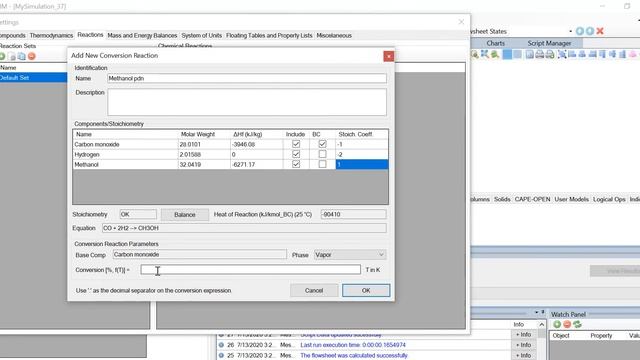Click the Description text area

point(247,102)
